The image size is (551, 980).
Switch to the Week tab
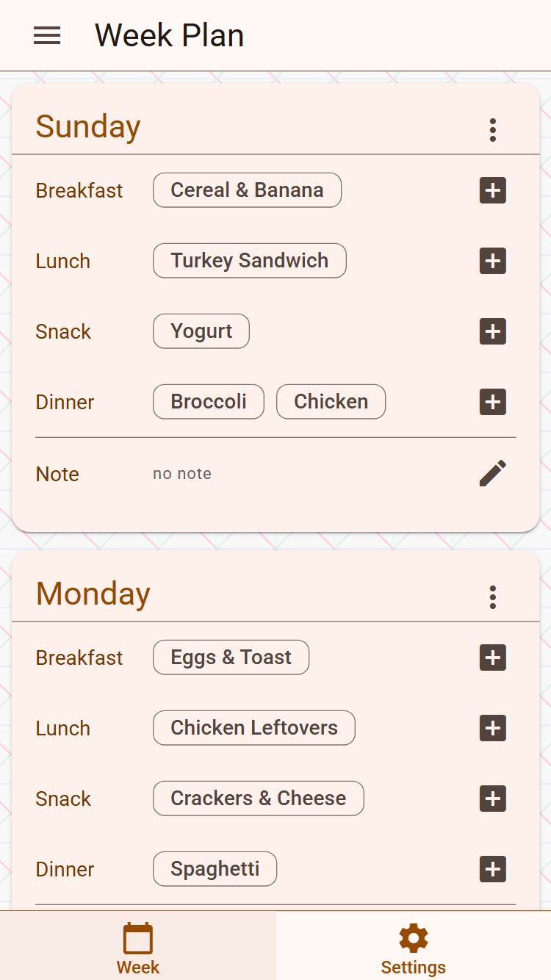(x=138, y=948)
